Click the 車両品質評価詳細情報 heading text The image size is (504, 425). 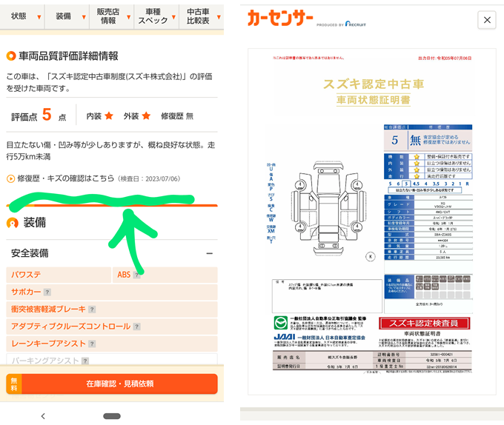tap(68, 56)
